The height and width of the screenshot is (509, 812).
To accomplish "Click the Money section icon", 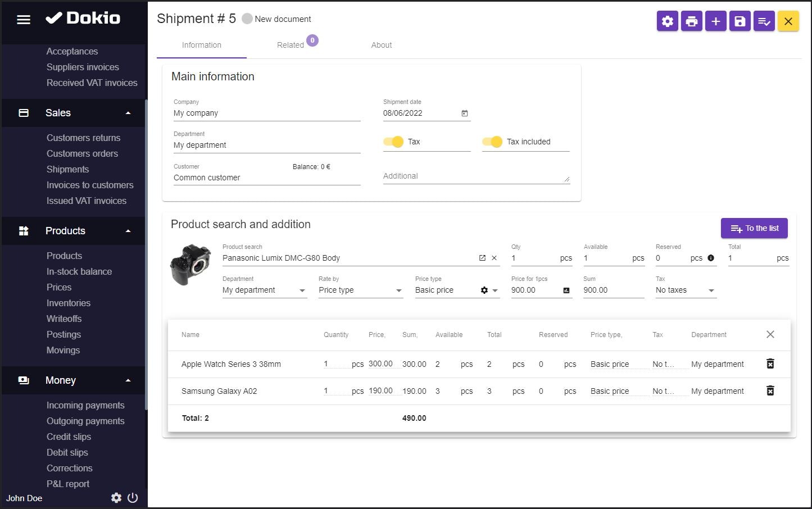I will click(x=24, y=380).
